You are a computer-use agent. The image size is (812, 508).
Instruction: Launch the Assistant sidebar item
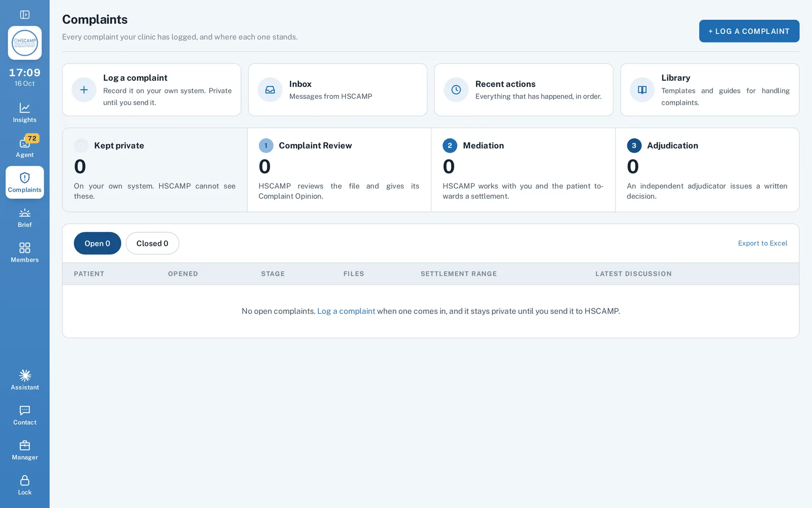(x=25, y=380)
